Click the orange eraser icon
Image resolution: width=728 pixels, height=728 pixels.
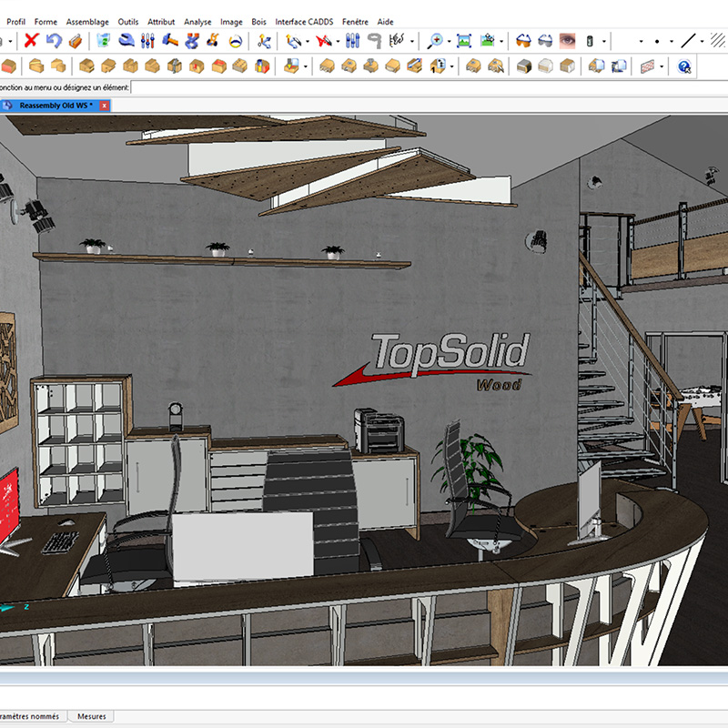click(x=76, y=41)
